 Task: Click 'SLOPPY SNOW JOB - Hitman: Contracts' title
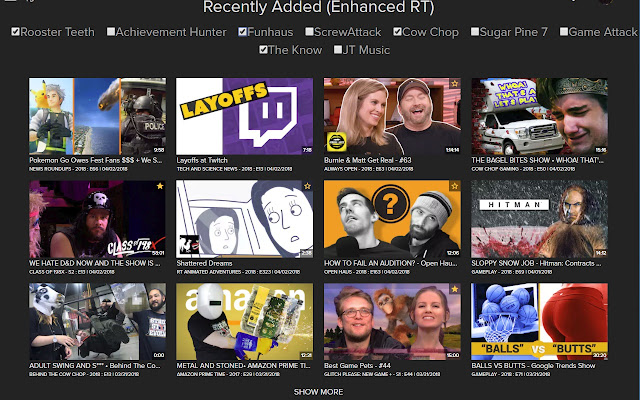536,263
